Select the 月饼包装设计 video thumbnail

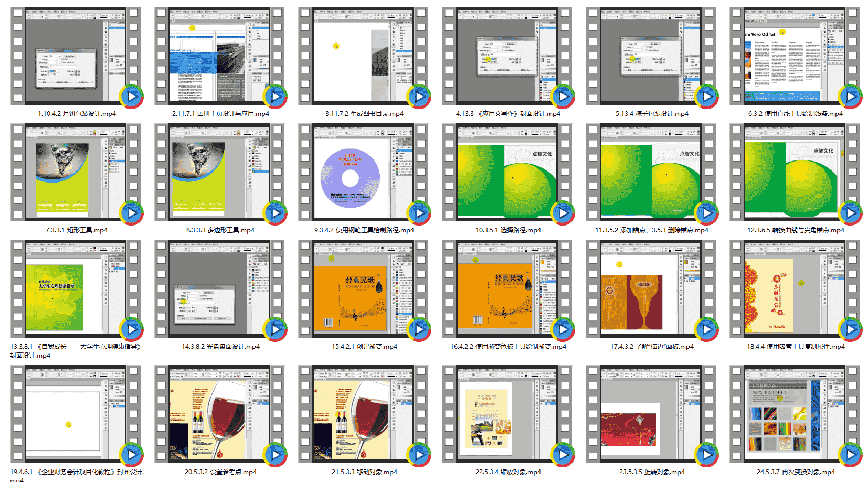(76, 56)
